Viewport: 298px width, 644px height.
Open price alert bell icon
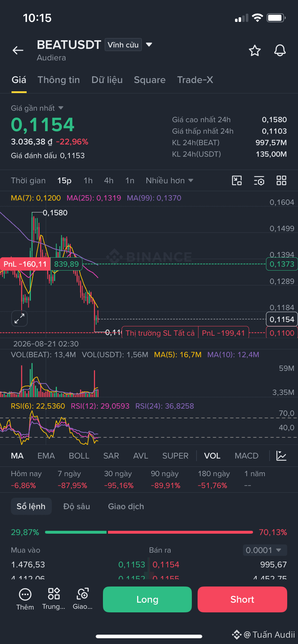tap(280, 51)
